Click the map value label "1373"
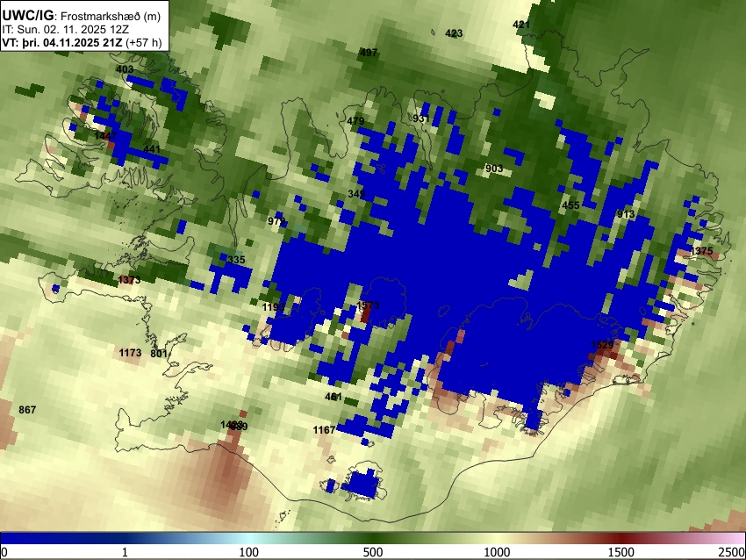 (x=129, y=280)
